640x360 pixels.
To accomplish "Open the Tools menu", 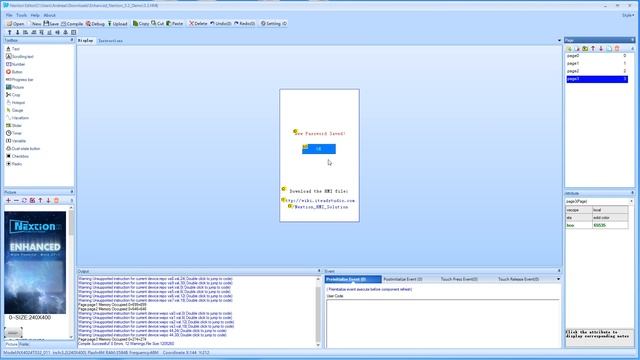I will tap(22, 15).
